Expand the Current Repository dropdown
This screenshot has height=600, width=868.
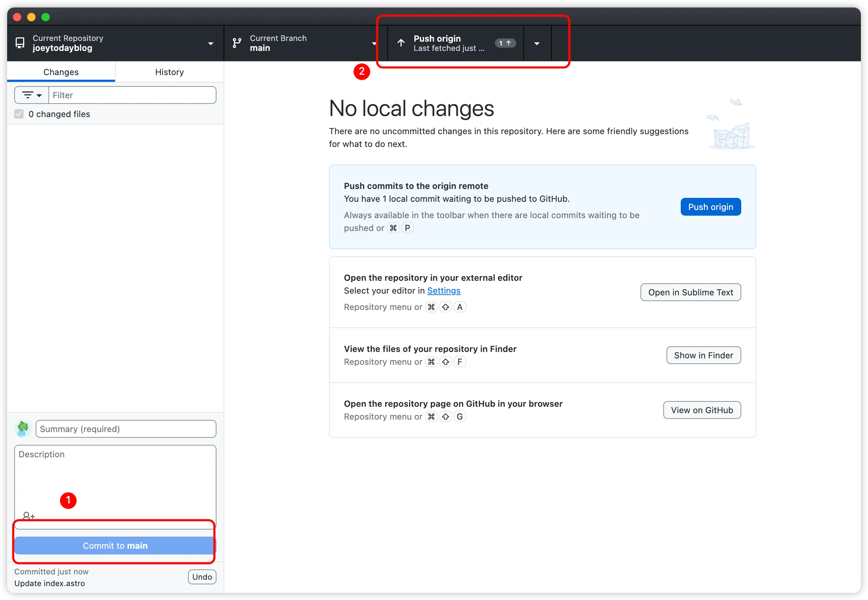211,44
